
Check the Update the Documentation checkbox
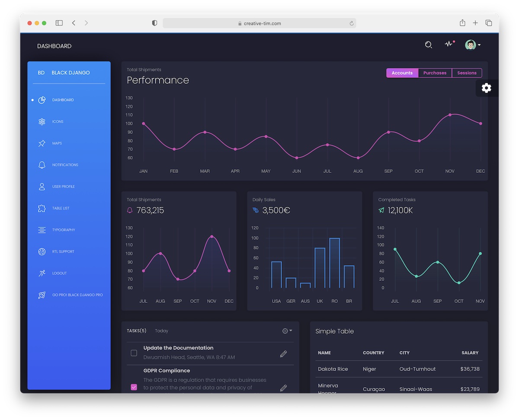[134, 353]
